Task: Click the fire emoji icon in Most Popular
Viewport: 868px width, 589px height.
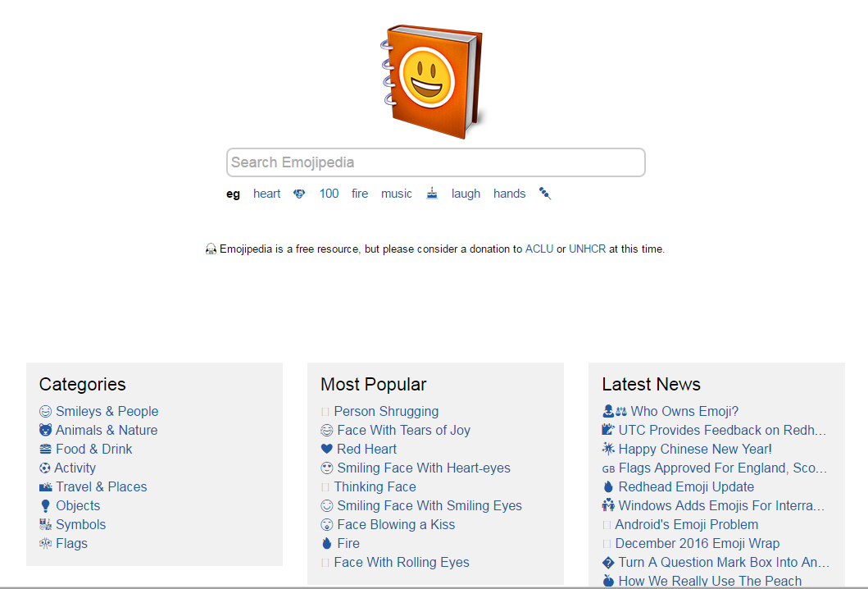Action: coord(327,544)
